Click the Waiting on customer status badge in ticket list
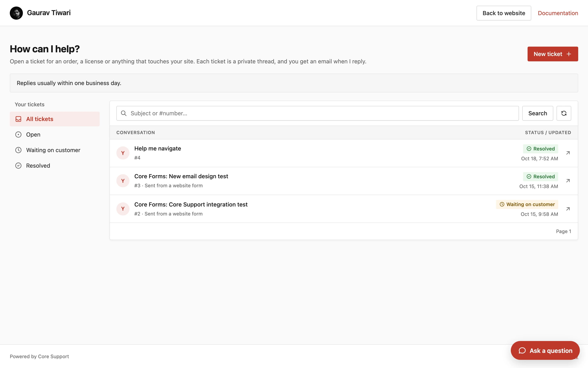 coord(527,204)
